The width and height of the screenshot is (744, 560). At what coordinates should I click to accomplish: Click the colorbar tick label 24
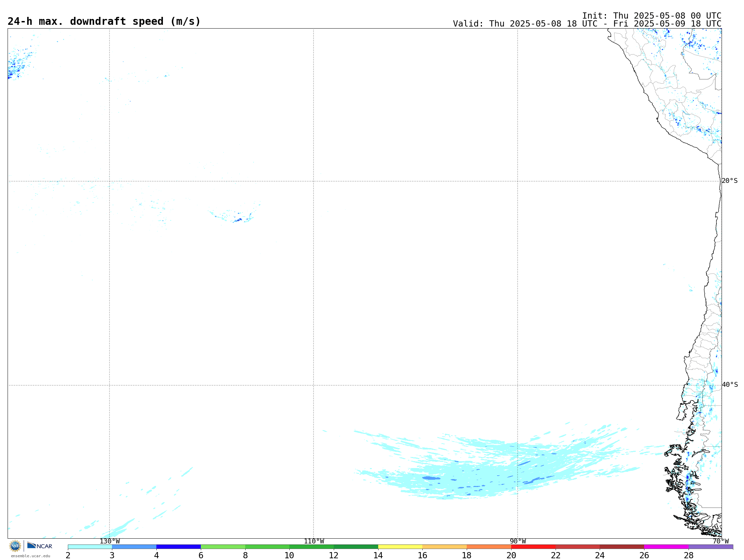(600, 556)
